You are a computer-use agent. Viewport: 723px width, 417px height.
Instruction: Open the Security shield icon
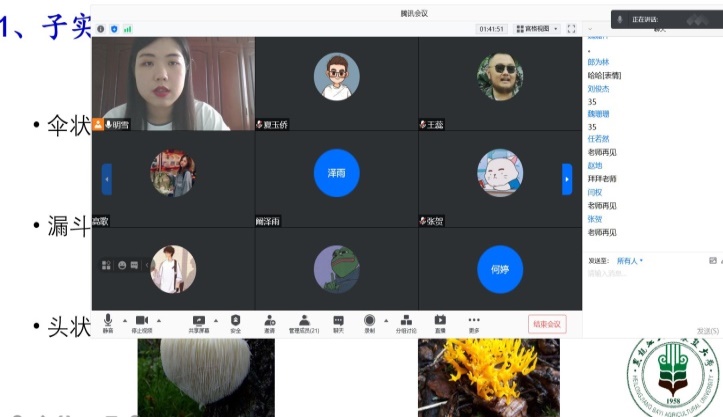pos(235,321)
